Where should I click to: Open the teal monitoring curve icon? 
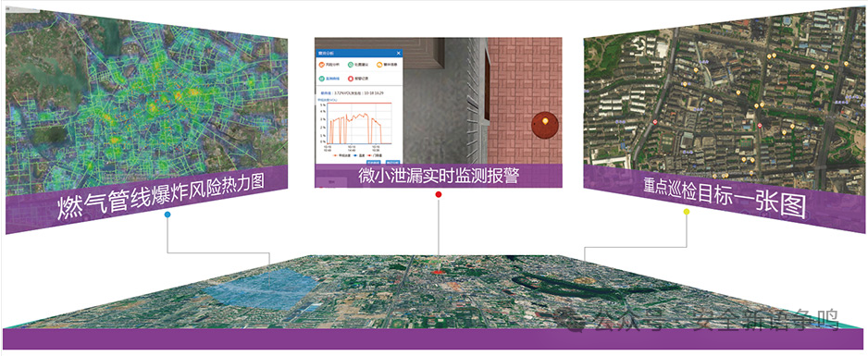322,79
